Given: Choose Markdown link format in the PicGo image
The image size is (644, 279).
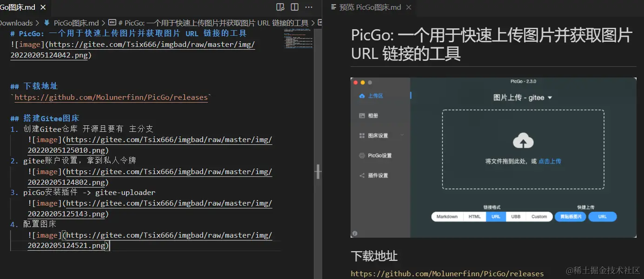Looking at the screenshot, I should (447, 216).
